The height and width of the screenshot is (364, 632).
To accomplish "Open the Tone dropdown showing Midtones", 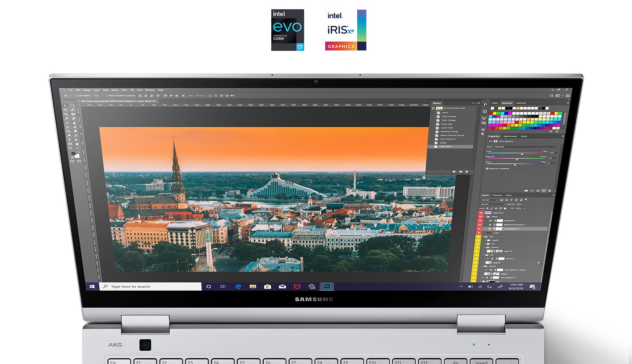I will (x=526, y=147).
